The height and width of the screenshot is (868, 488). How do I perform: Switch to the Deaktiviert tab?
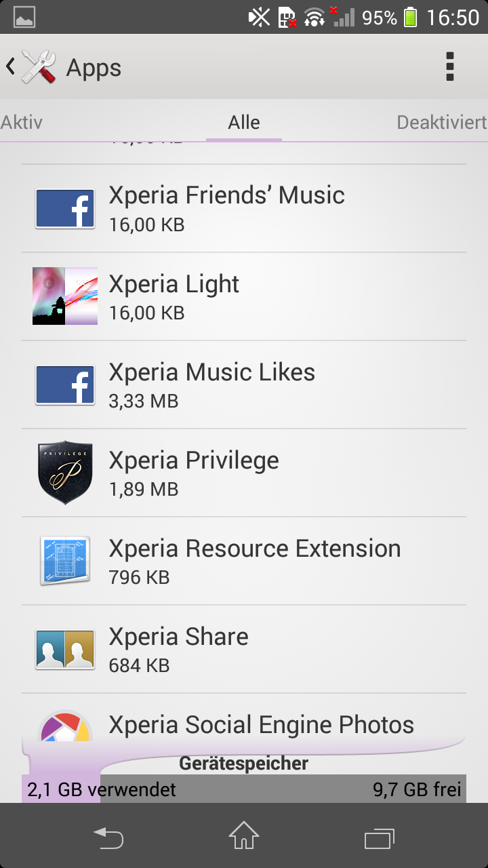pyautogui.click(x=441, y=123)
